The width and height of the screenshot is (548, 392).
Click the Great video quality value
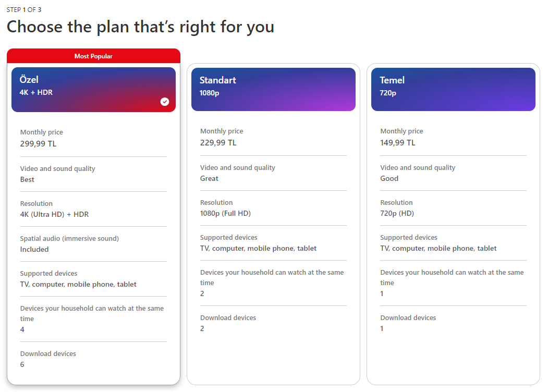209,178
